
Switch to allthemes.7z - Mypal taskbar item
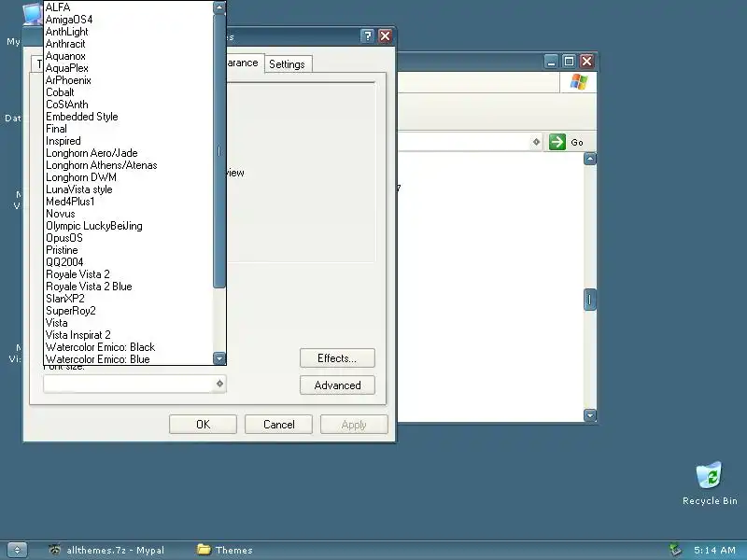coord(106,550)
